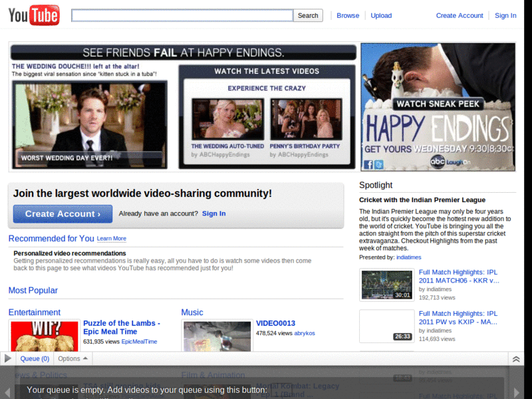The height and width of the screenshot is (399, 532).
Task: Click the abc logo on the ad
Action: (438, 162)
